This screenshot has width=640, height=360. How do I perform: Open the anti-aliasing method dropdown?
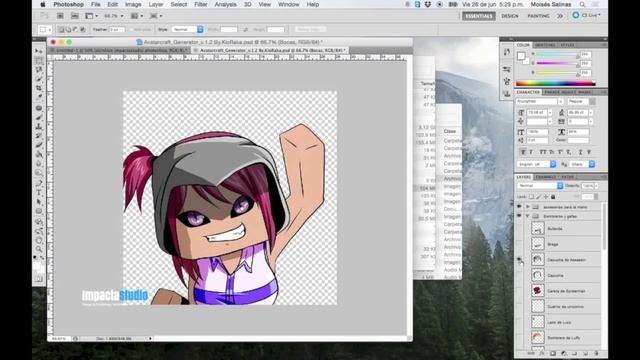pyautogui.click(x=582, y=164)
